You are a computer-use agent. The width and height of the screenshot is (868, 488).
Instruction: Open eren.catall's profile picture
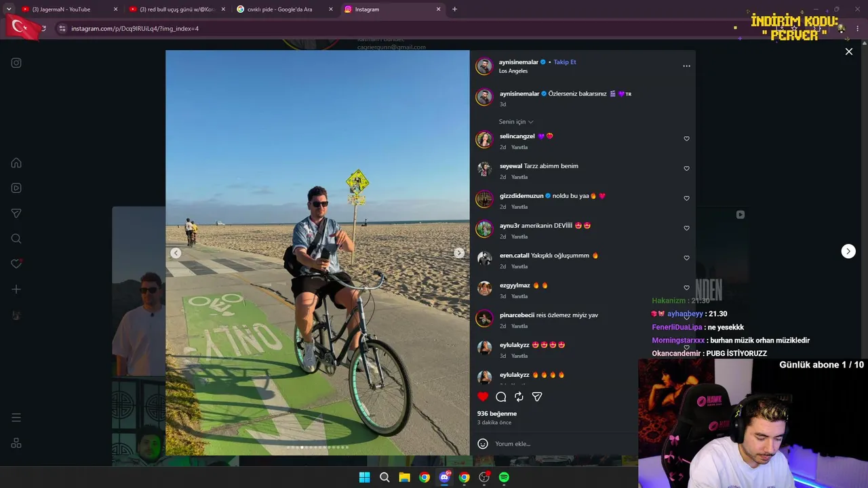pos(484,258)
